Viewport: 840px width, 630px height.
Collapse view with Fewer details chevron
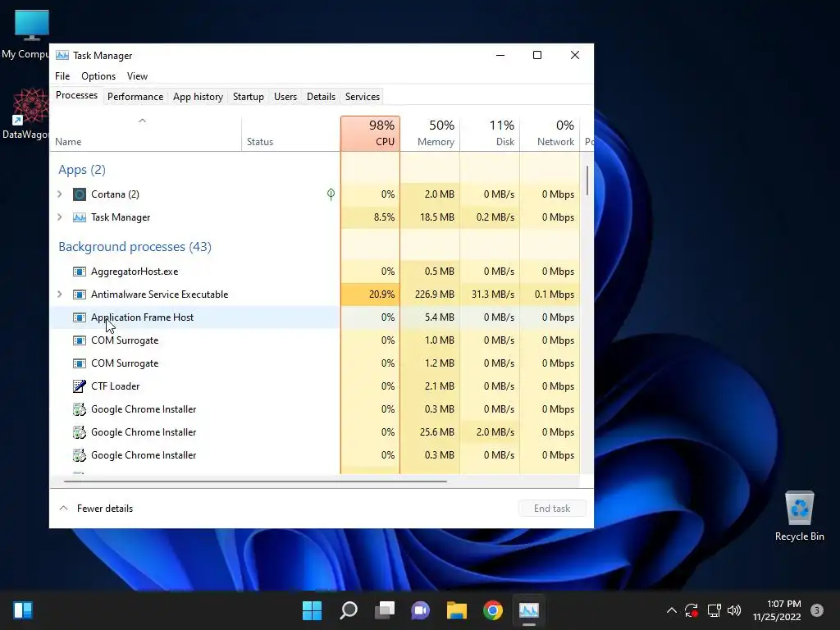click(64, 509)
